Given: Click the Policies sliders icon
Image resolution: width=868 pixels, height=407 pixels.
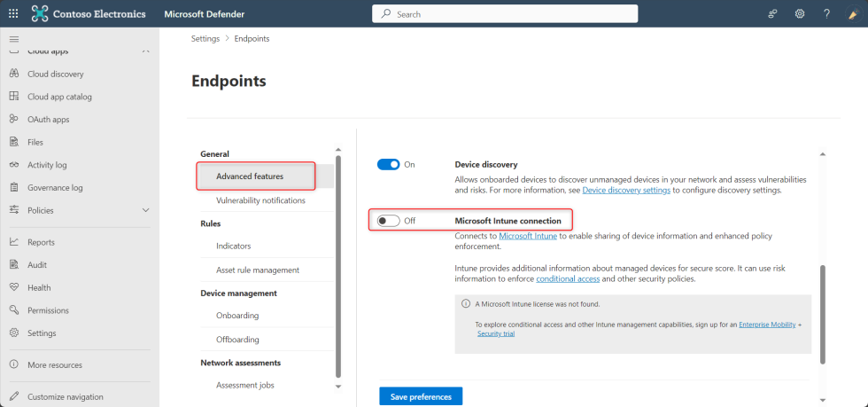Looking at the screenshot, I should [15, 210].
